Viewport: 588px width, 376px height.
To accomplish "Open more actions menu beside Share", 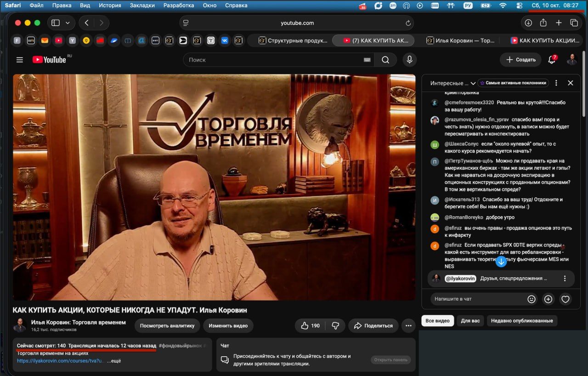I will pos(408,326).
